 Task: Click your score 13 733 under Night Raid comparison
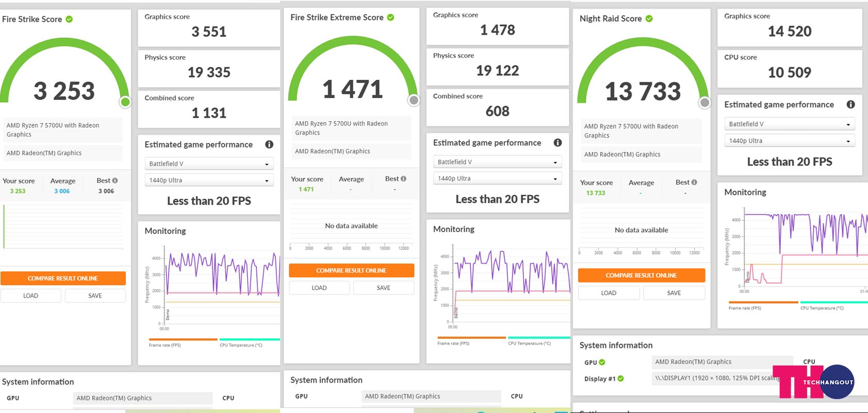(x=596, y=193)
